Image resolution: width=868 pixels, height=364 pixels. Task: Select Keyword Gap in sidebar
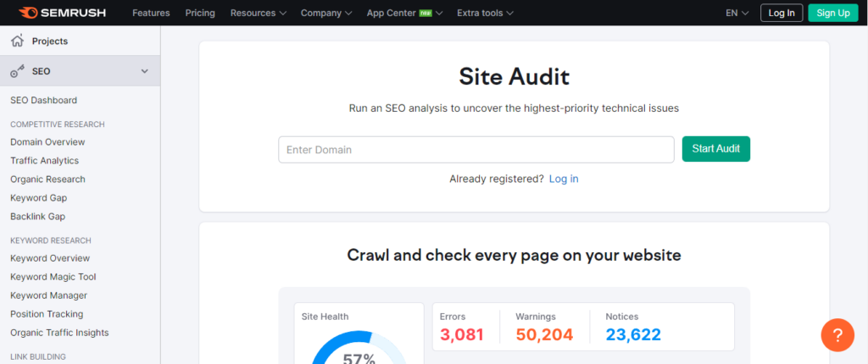pos(39,197)
